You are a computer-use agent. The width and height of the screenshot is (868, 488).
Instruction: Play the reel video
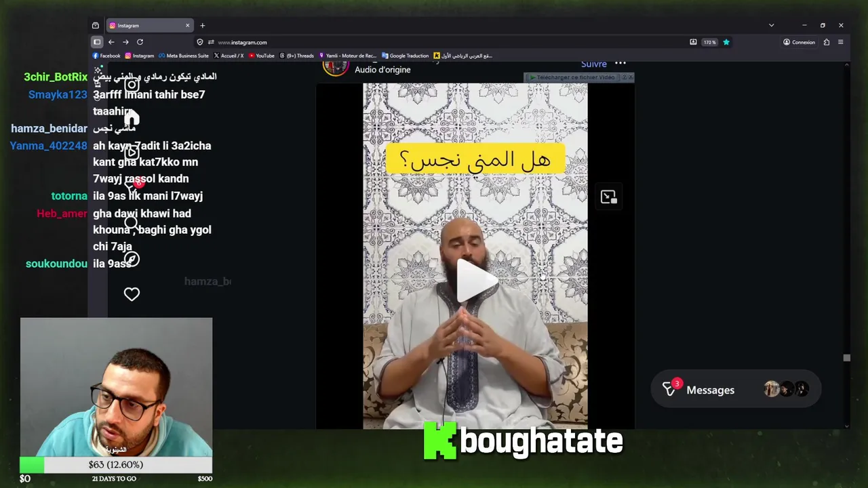pyautogui.click(x=475, y=281)
